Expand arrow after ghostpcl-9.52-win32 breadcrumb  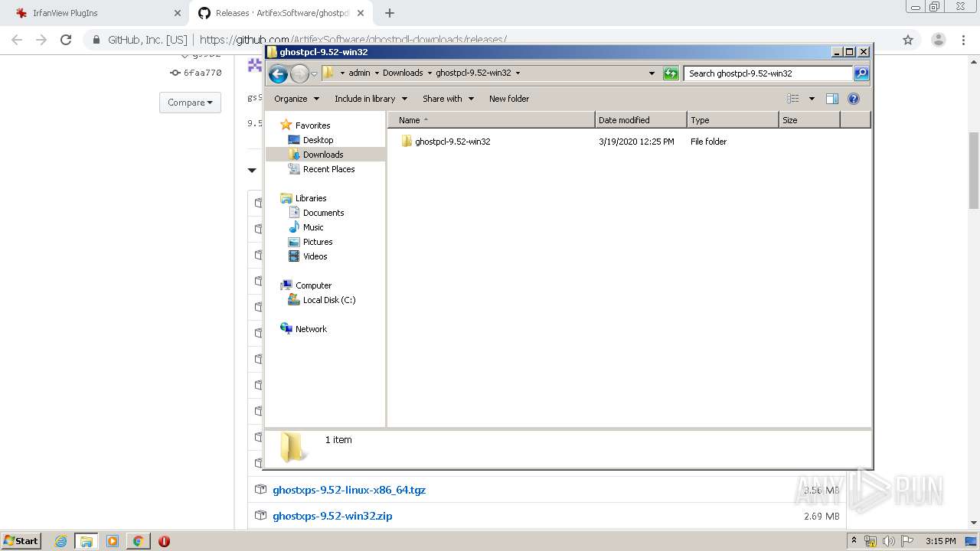tap(518, 73)
